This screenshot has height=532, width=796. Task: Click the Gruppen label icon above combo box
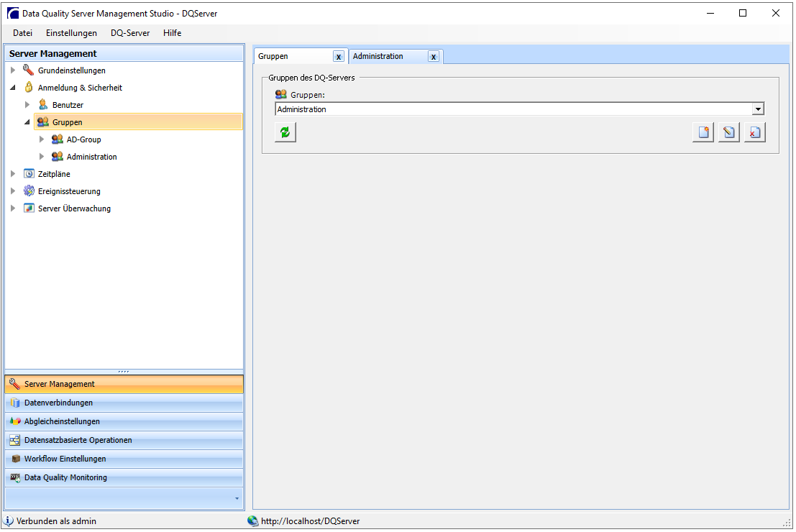click(x=280, y=94)
